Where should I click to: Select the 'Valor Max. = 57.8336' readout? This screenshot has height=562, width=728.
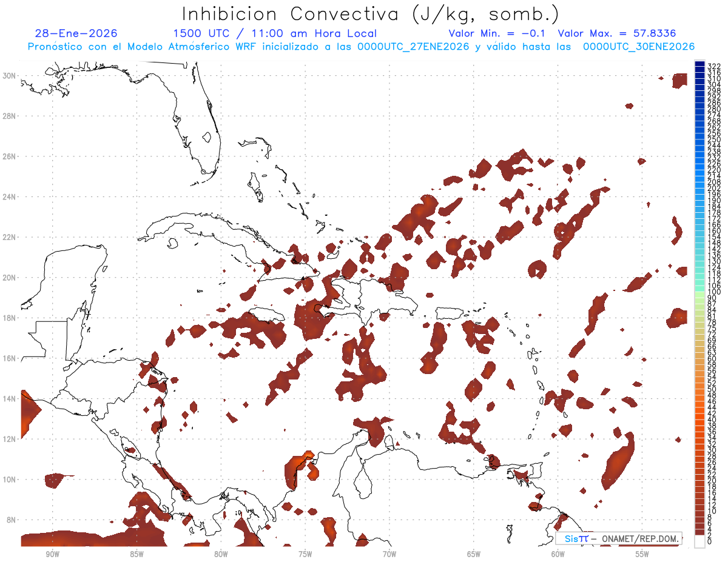(x=616, y=34)
